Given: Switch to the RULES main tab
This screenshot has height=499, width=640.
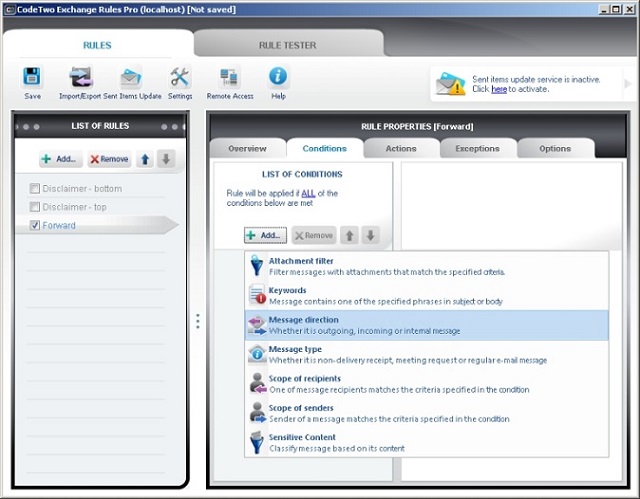Looking at the screenshot, I should click(97, 45).
